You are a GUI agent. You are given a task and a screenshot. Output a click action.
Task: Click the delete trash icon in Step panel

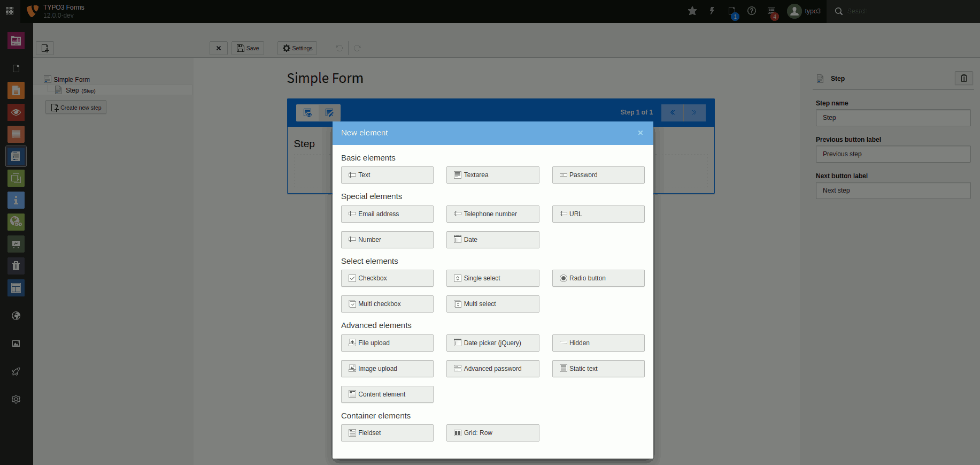click(x=963, y=79)
